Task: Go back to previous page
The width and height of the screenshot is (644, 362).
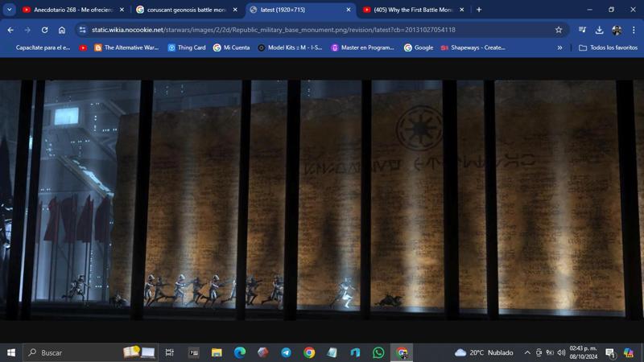Action: pyautogui.click(x=10, y=30)
